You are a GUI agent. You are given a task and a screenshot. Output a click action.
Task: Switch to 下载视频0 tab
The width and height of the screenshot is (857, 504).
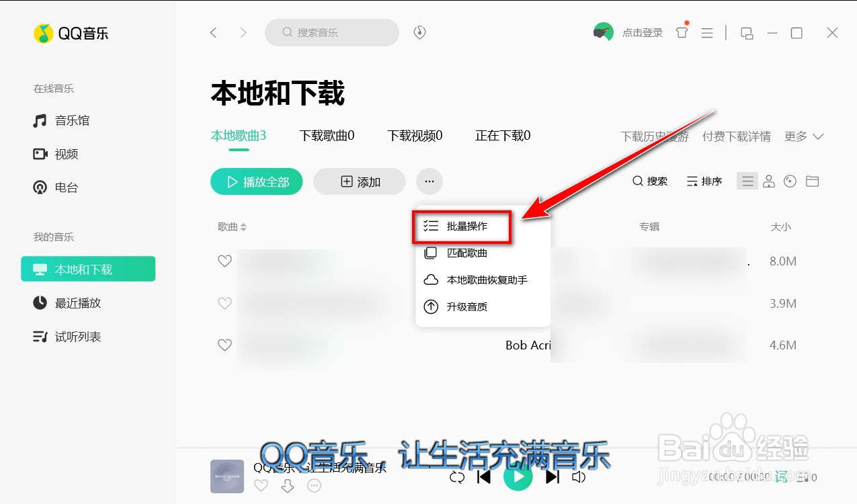click(415, 136)
